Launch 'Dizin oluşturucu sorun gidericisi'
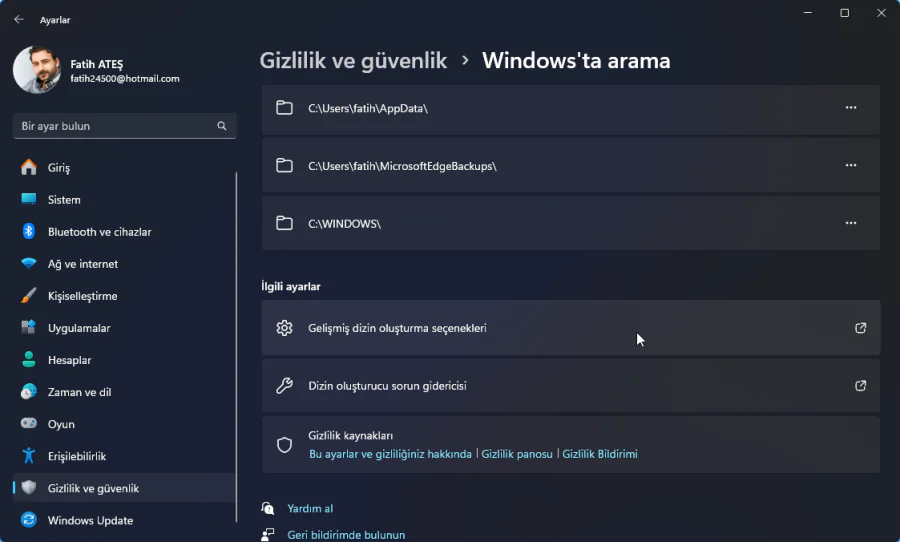The width and height of the screenshot is (900, 542). pos(571,386)
